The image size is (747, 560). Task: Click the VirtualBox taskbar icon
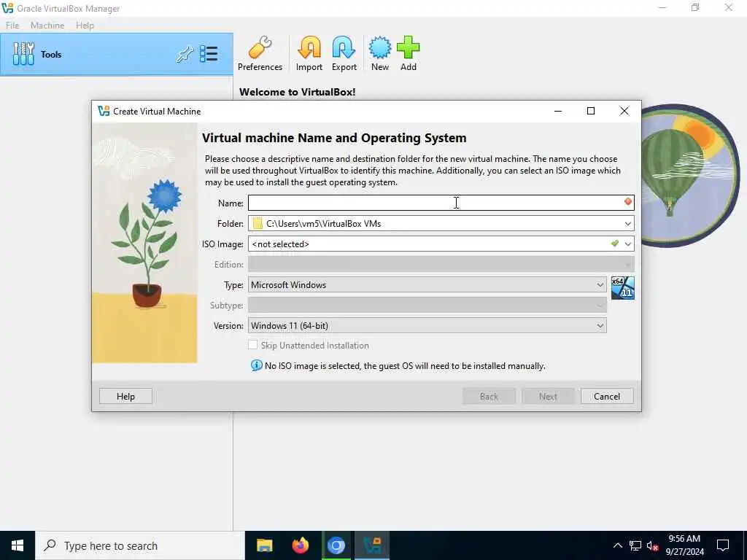pyautogui.click(x=371, y=545)
